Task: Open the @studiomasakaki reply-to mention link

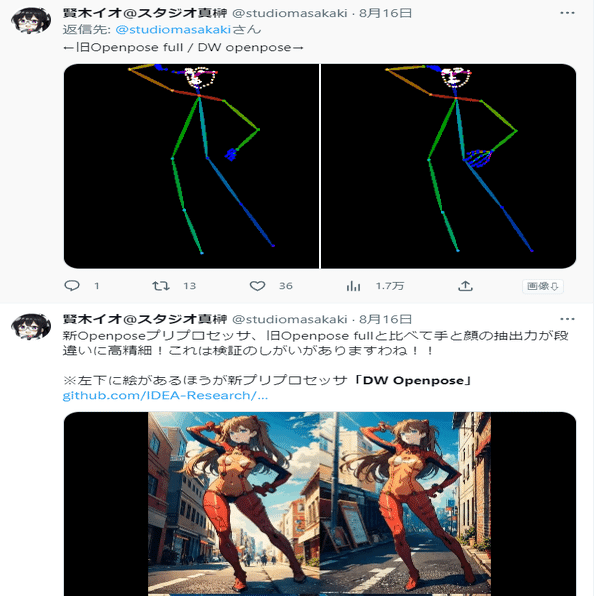Action: [x=173, y=30]
